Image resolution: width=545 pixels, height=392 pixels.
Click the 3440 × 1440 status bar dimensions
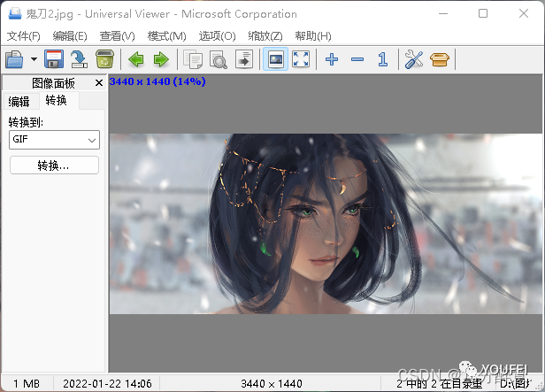point(272,384)
